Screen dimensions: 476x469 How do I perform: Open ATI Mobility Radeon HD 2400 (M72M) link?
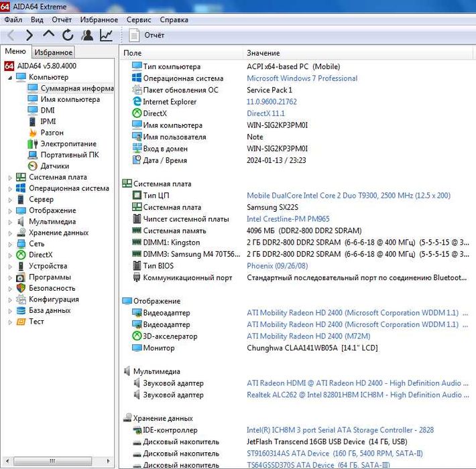tap(309, 336)
